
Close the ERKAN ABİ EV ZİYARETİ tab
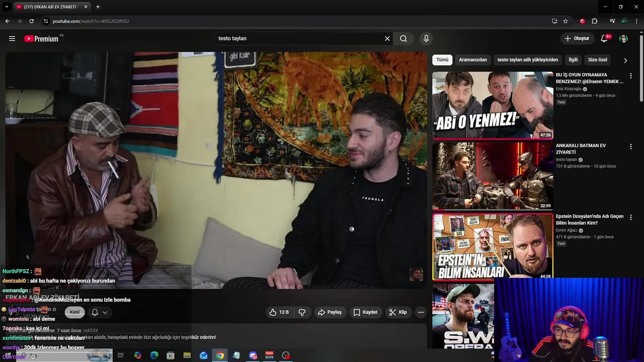point(86,7)
